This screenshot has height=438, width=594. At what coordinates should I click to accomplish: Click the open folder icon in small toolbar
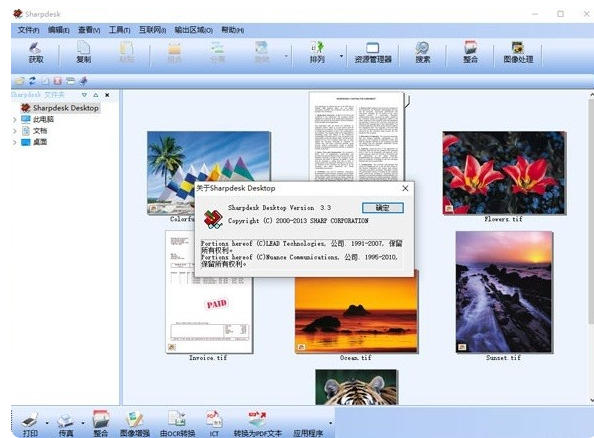click(x=20, y=81)
